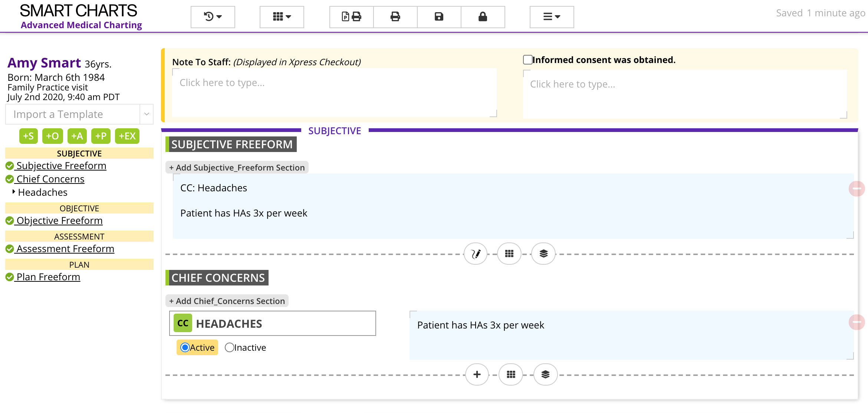Click the PLAN header in sidebar

tap(79, 265)
